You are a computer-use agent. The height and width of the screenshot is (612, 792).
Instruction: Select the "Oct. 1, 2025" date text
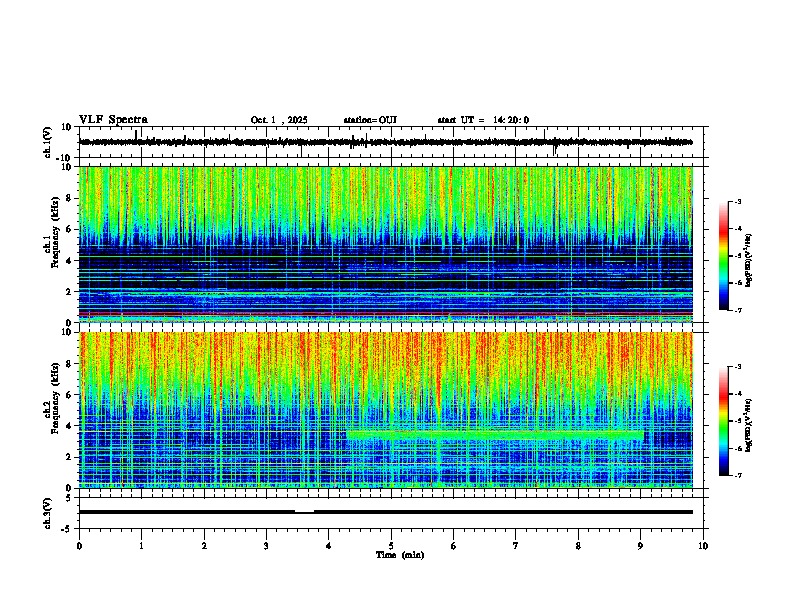point(279,120)
